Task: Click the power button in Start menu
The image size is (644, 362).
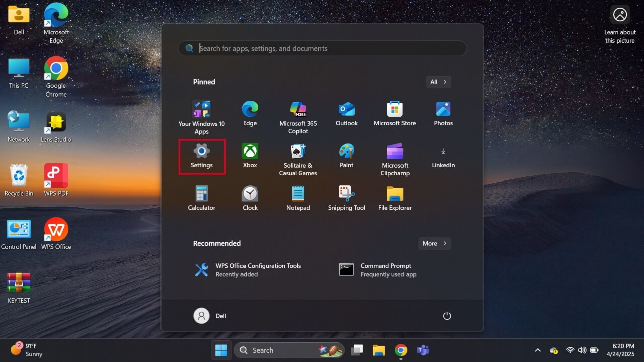Action: [x=447, y=316]
